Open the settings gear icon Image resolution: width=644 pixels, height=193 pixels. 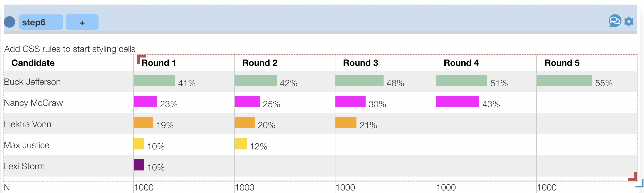point(629,22)
